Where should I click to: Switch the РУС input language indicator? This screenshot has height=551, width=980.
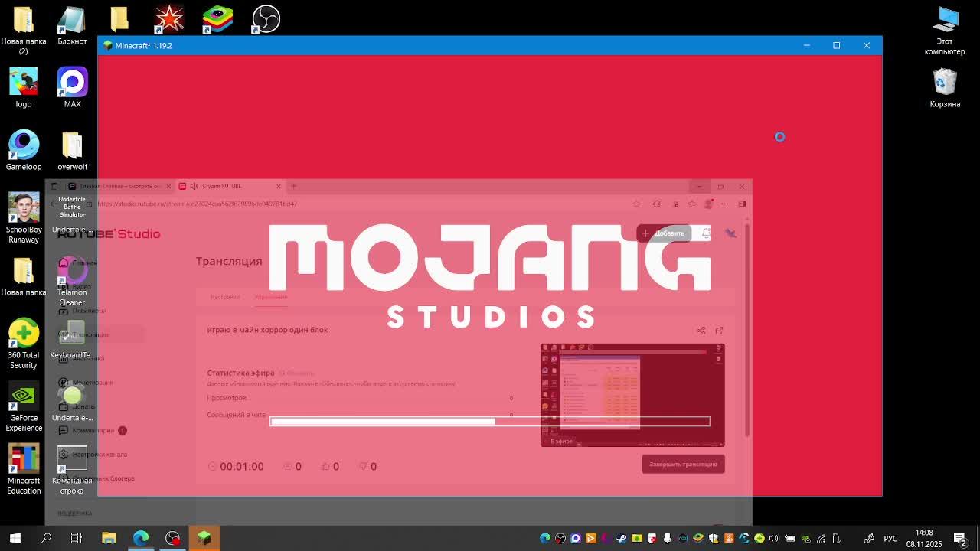(x=890, y=538)
